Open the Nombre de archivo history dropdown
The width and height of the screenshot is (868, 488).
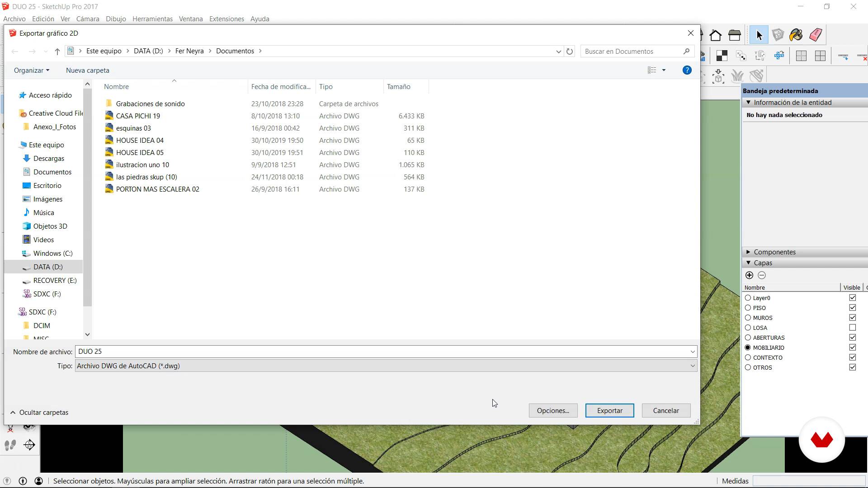[x=692, y=352]
